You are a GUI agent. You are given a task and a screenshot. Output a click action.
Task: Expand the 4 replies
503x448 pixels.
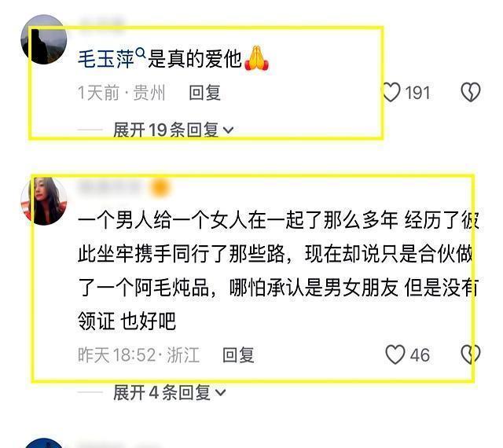click(x=170, y=392)
